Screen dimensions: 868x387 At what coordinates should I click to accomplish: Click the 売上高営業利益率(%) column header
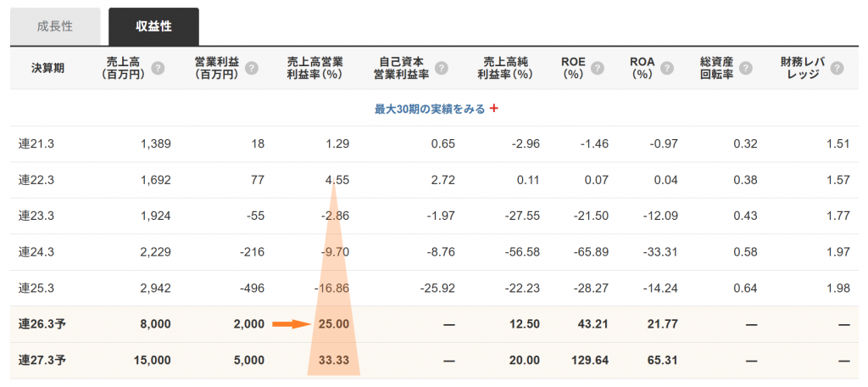pos(315,68)
